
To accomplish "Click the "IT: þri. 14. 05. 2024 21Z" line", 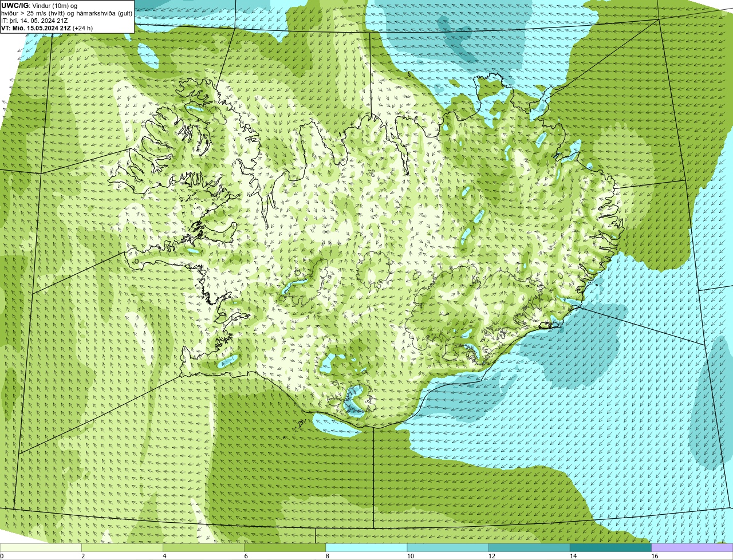I will click(x=36, y=20).
